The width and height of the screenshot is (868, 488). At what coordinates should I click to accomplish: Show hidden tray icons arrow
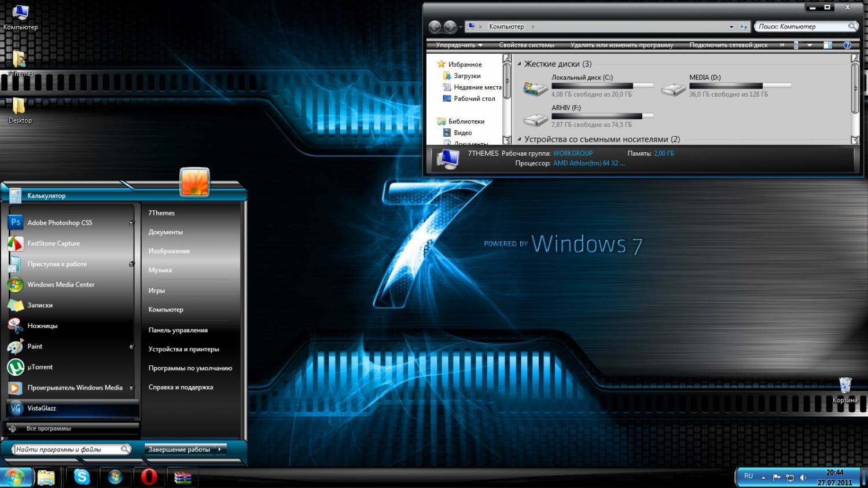tap(763, 478)
